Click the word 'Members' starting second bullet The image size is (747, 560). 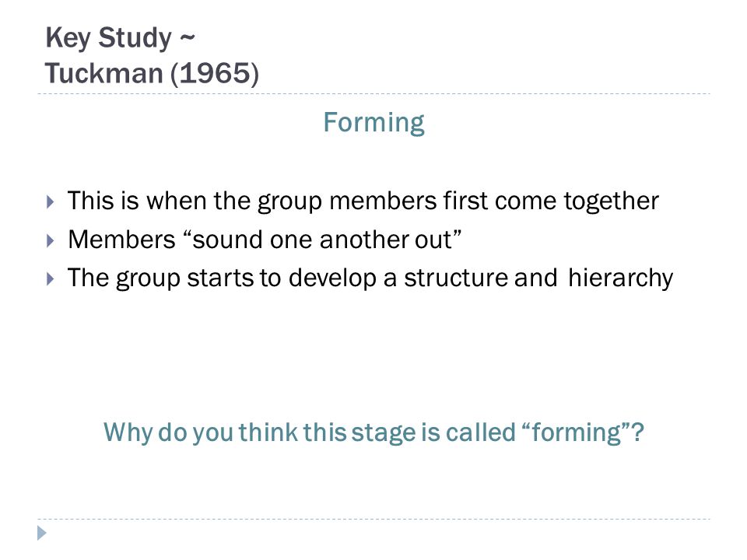tap(122, 240)
